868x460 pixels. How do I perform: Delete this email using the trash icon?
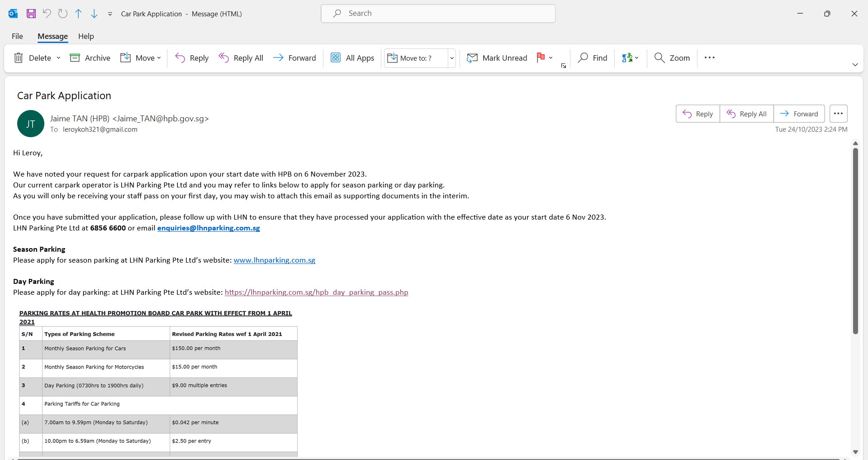pyautogui.click(x=19, y=58)
